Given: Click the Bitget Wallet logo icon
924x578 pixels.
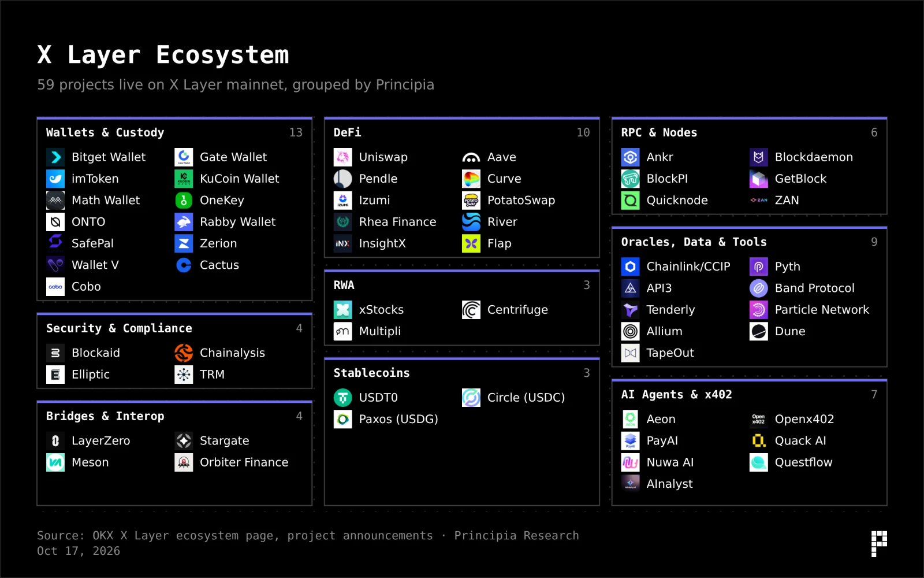Looking at the screenshot, I should tap(55, 157).
